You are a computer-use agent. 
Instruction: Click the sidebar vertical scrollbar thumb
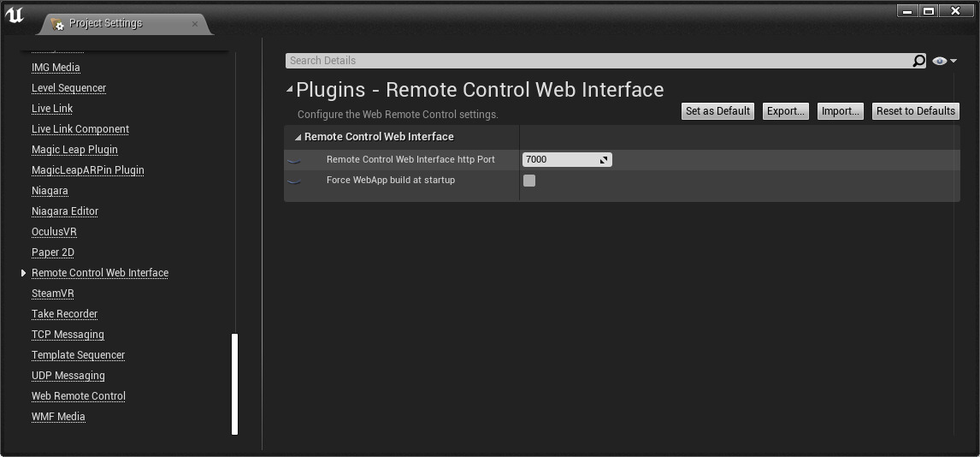(x=235, y=383)
